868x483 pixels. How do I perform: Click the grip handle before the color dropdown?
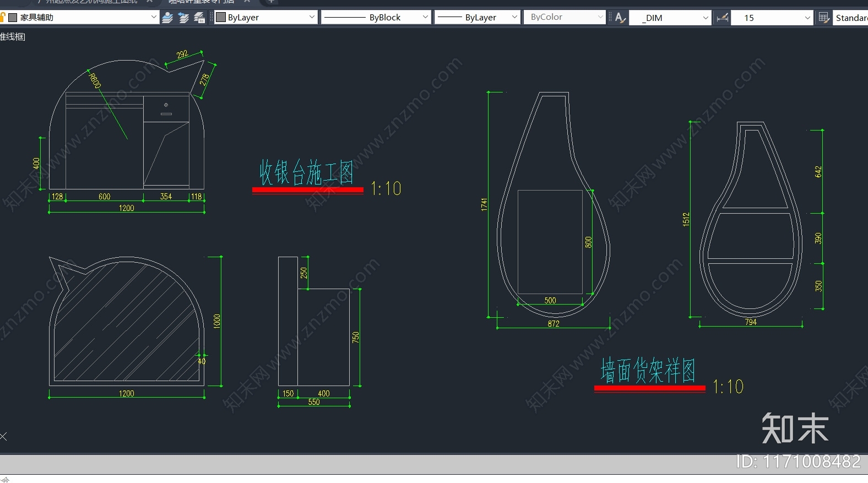click(x=211, y=18)
